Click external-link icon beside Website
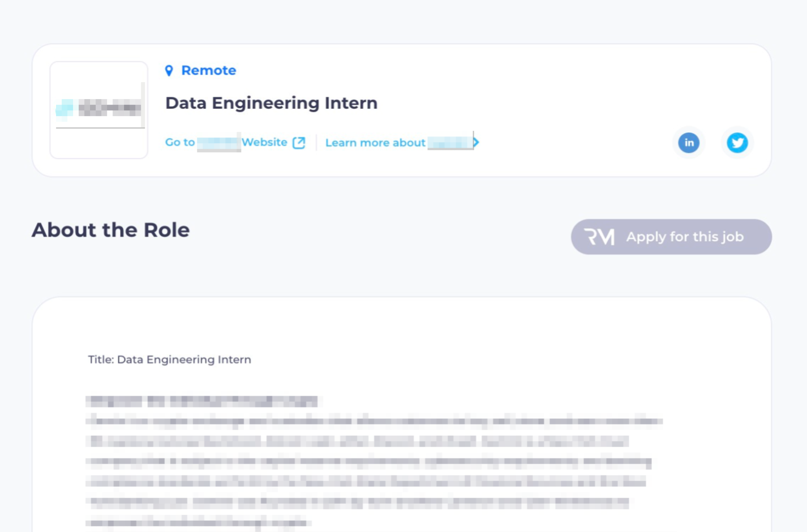This screenshot has height=532, width=807. click(299, 143)
